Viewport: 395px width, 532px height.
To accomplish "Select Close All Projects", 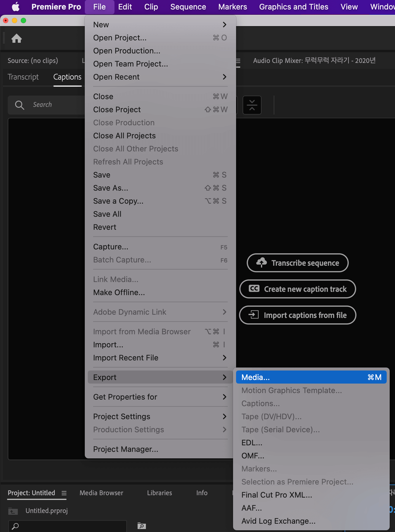I will pyautogui.click(x=160, y=136).
